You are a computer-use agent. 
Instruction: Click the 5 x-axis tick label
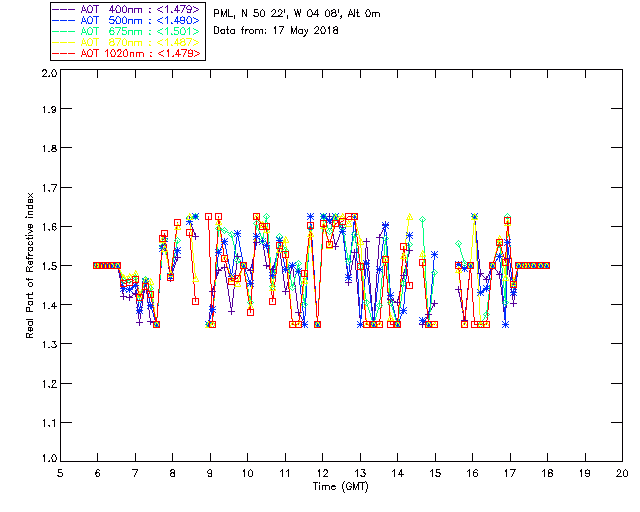[60, 473]
